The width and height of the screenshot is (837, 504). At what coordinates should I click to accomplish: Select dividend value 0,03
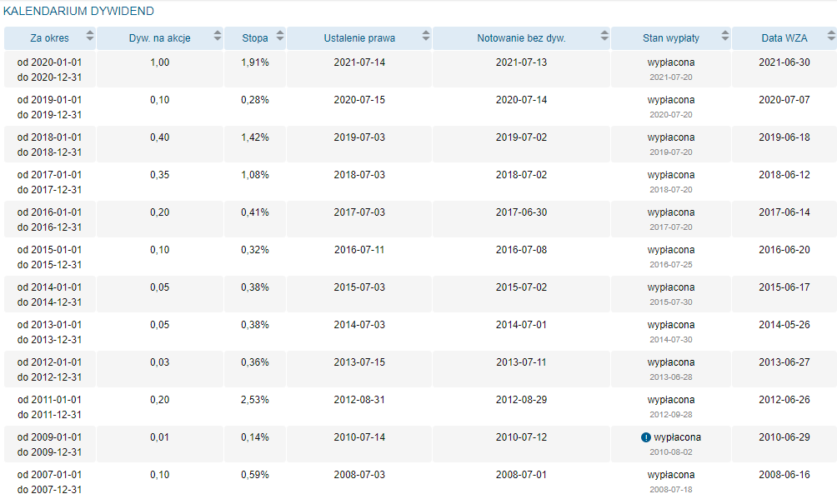pos(159,362)
